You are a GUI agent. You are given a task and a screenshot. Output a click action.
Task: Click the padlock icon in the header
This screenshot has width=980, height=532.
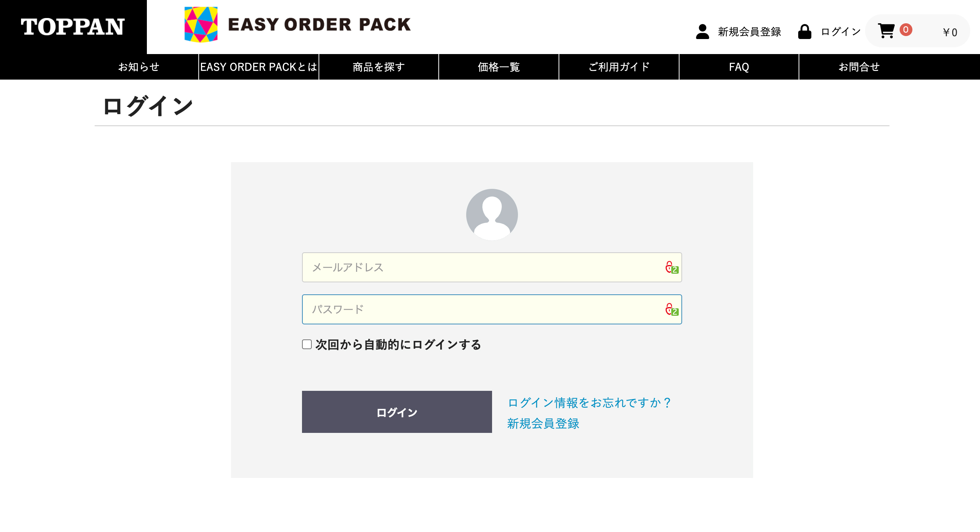tap(804, 32)
